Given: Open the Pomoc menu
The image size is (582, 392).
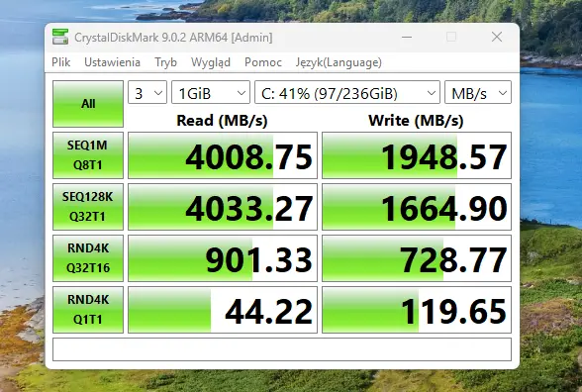Looking at the screenshot, I should click(x=263, y=62).
